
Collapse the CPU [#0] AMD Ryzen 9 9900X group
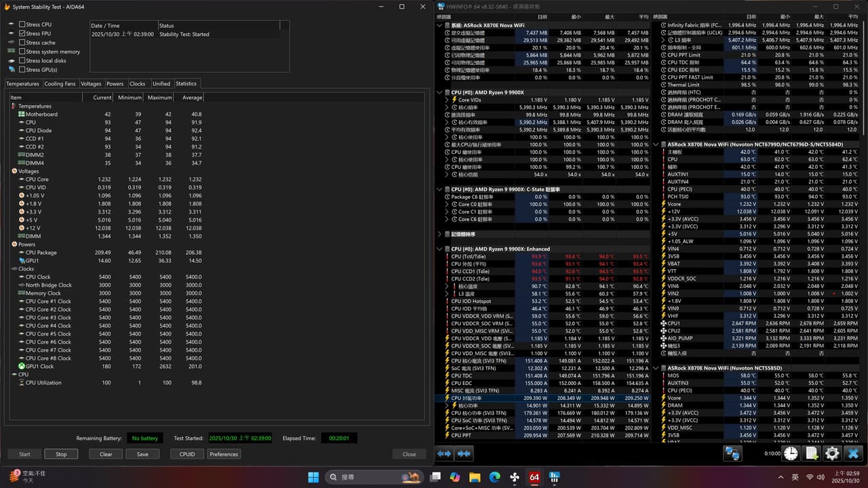click(x=441, y=92)
